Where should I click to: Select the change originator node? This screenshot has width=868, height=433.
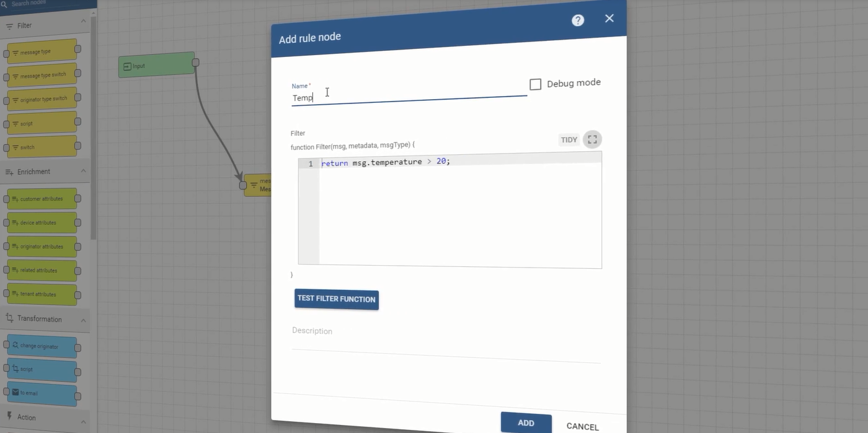click(42, 346)
